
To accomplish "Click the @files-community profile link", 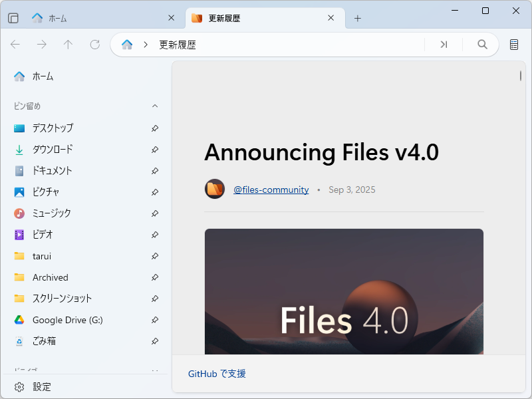I will [x=271, y=189].
